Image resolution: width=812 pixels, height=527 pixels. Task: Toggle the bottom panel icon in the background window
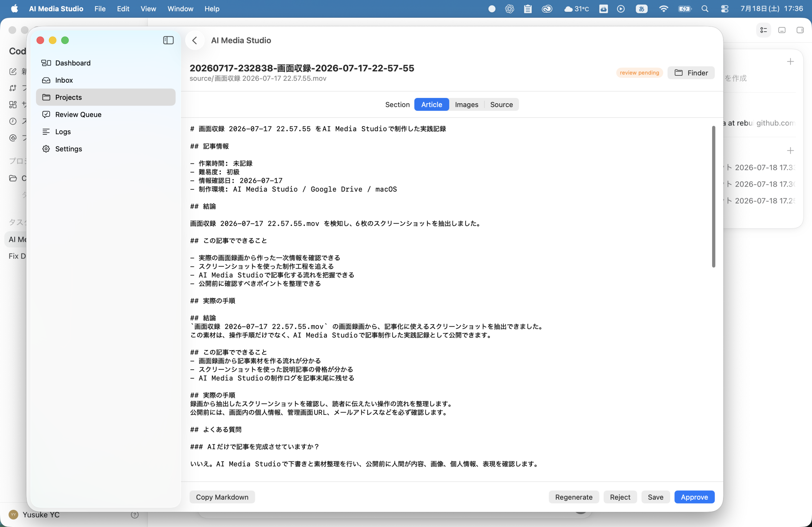point(782,30)
